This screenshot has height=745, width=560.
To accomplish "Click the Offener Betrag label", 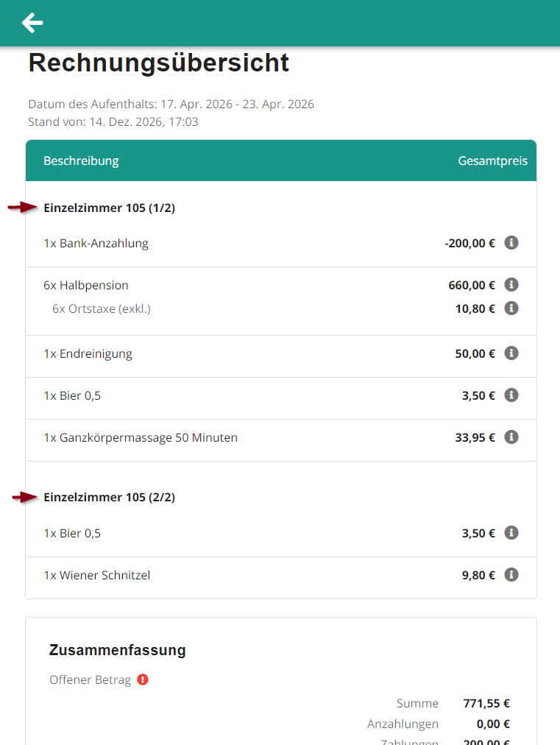I will click(x=91, y=679).
